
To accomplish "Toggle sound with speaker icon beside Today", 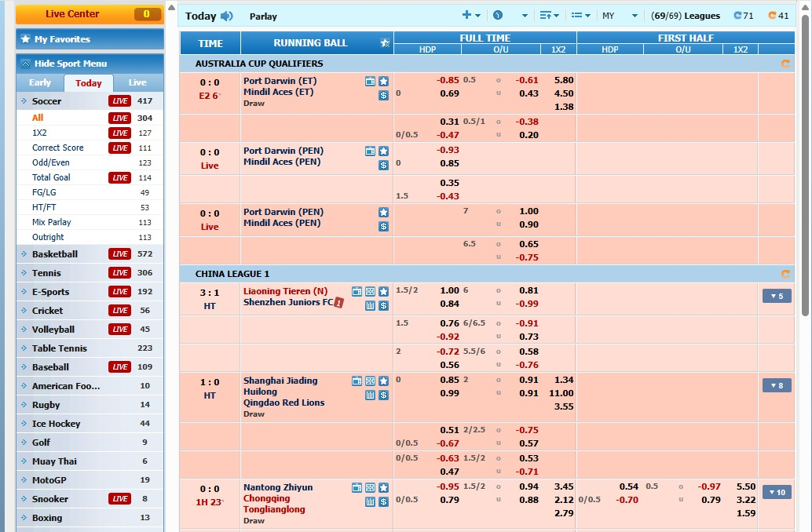I will point(226,16).
